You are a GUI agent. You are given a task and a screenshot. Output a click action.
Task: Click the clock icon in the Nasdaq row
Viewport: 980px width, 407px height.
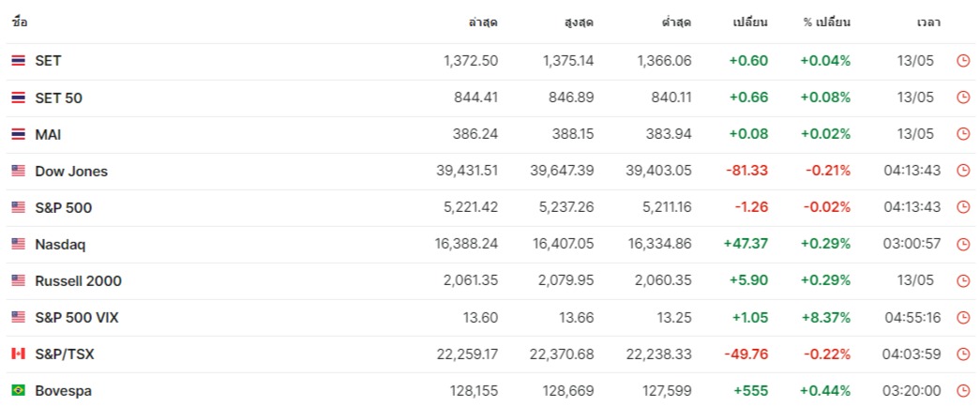click(962, 244)
